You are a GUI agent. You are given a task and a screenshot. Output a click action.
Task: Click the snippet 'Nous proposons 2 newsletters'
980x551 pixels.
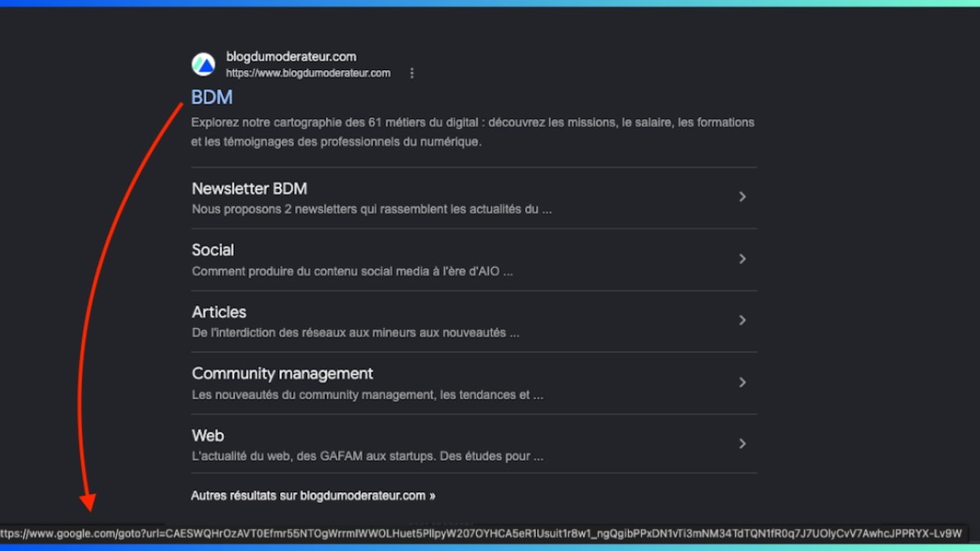tap(372, 209)
